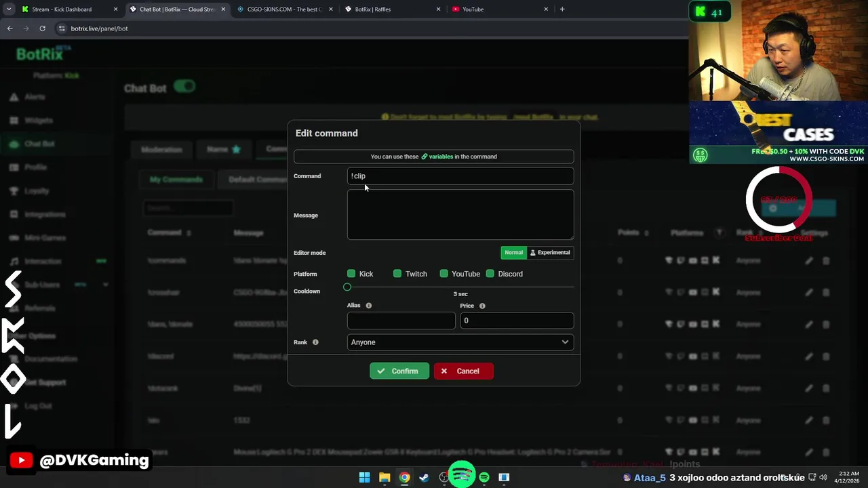Click the network icon in system tray
Screen dimensions: 868x488
pyautogui.click(x=812, y=477)
